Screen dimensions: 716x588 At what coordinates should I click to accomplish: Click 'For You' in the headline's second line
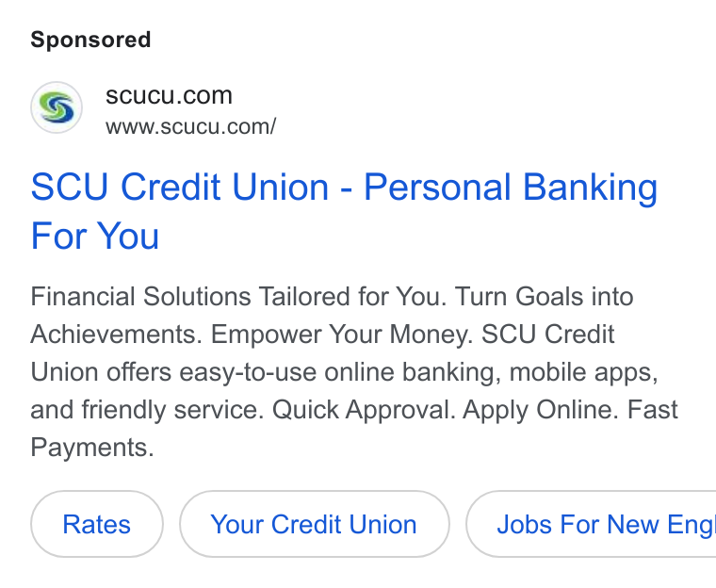pyautogui.click(x=94, y=236)
